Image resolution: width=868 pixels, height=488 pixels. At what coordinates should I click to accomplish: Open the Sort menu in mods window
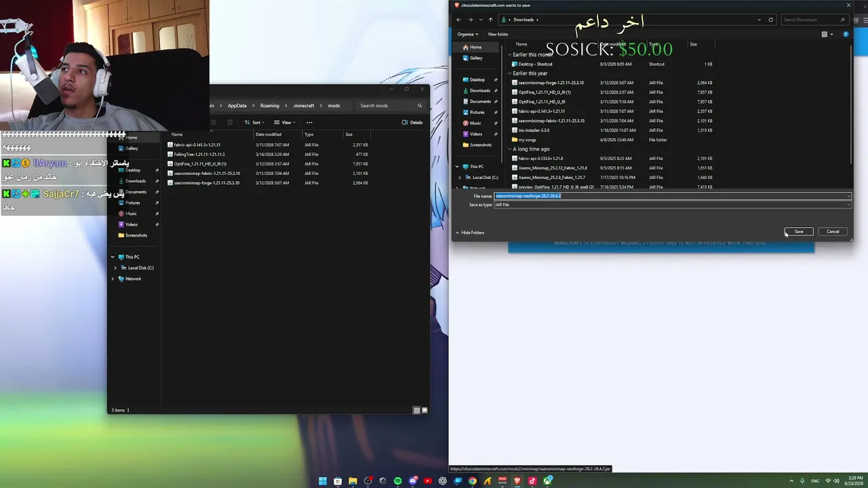point(254,123)
